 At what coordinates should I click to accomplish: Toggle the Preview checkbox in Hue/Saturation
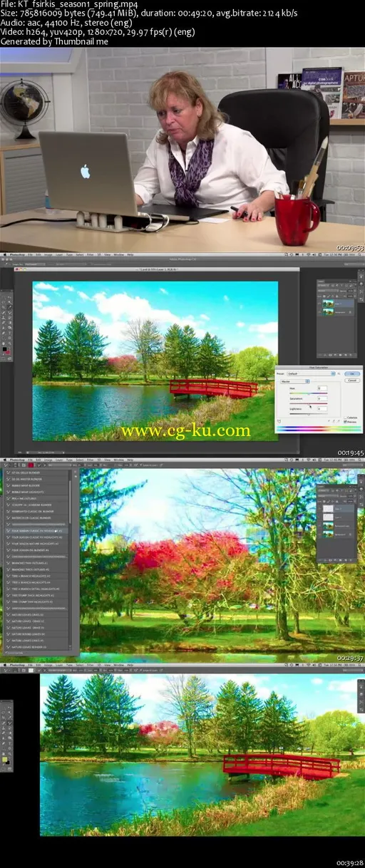click(x=345, y=422)
